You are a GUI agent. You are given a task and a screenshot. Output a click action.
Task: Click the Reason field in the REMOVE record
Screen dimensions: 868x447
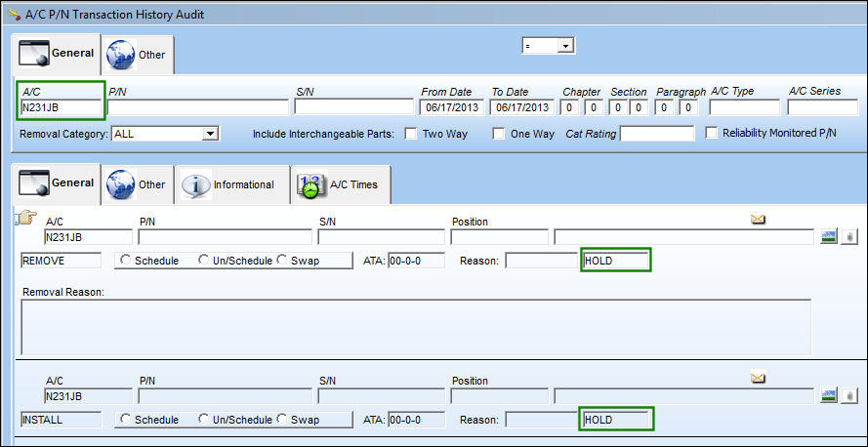tap(541, 261)
